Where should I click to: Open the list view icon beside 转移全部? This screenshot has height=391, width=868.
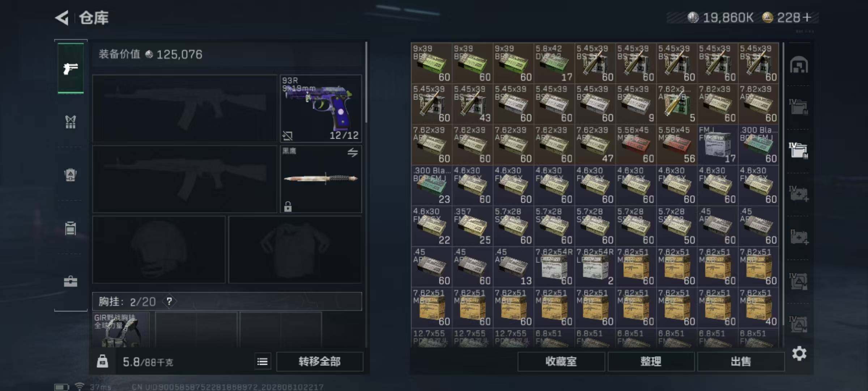pyautogui.click(x=263, y=361)
